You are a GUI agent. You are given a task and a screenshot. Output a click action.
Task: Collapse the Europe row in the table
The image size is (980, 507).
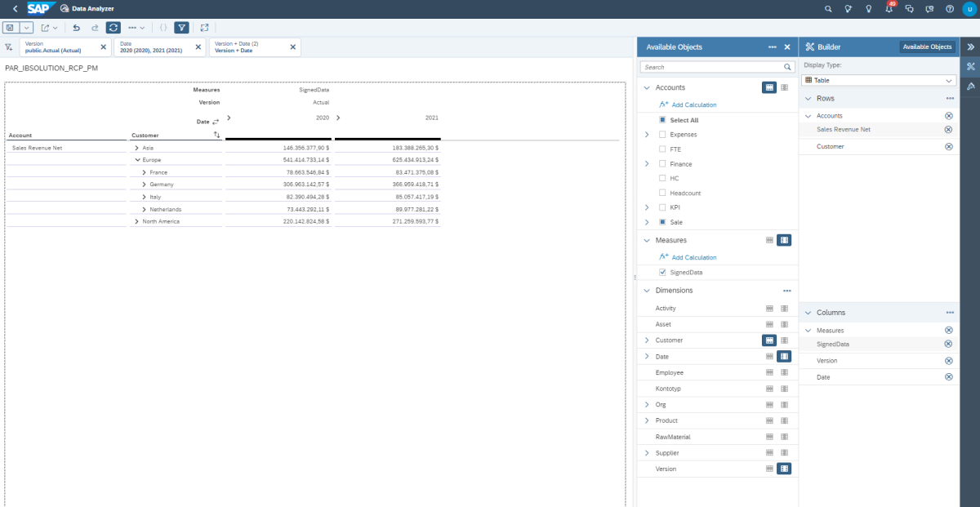(x=138, y=160)
